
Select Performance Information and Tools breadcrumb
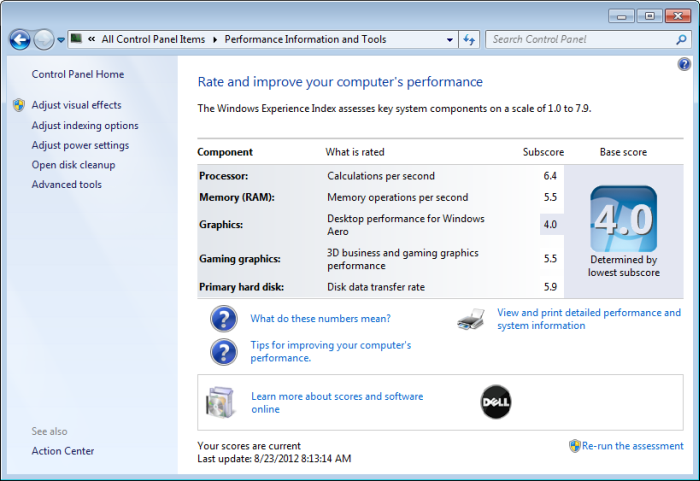(305, 39)
